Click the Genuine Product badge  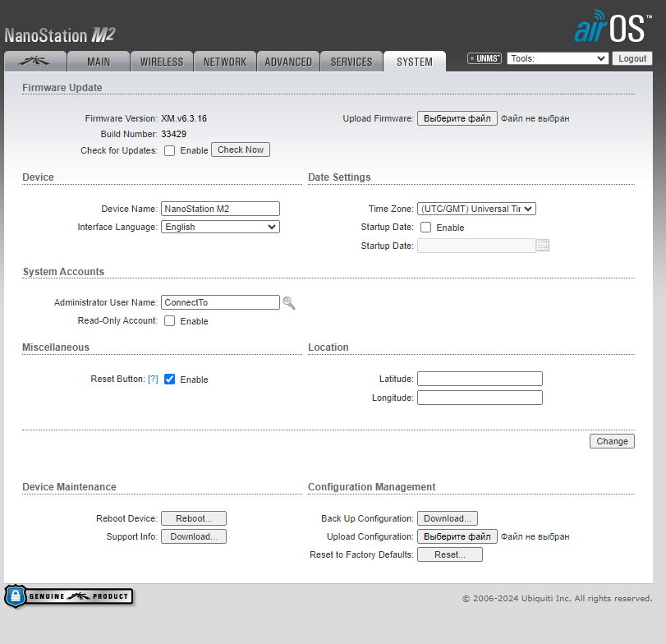pyautogui.click(x=69, y=596)
